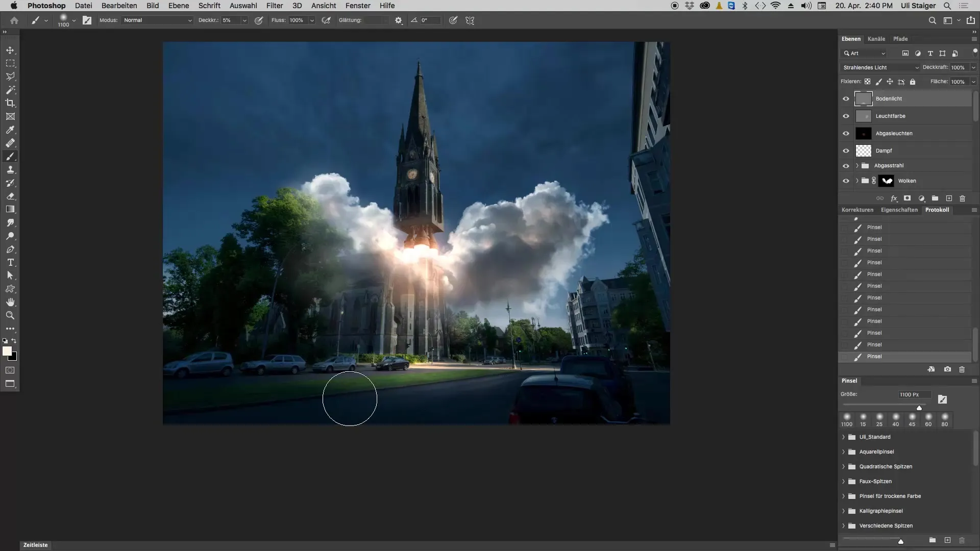Select the Crop tool
This screenshot has height=551, width=980.
click(x=10, y=103)
